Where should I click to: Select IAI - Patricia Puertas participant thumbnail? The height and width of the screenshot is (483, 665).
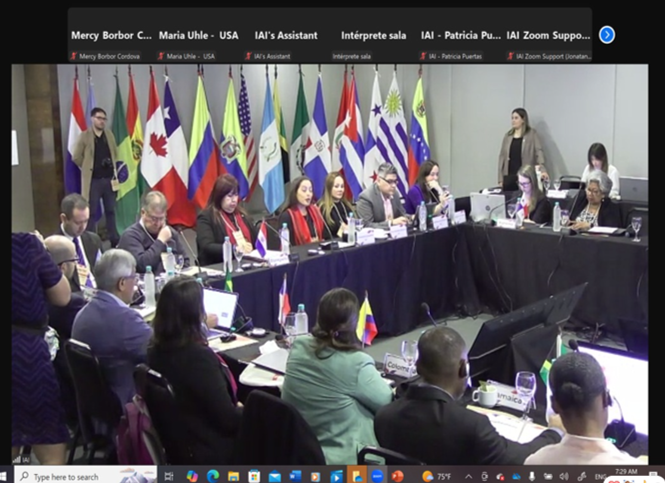click(x=461, y=35)
